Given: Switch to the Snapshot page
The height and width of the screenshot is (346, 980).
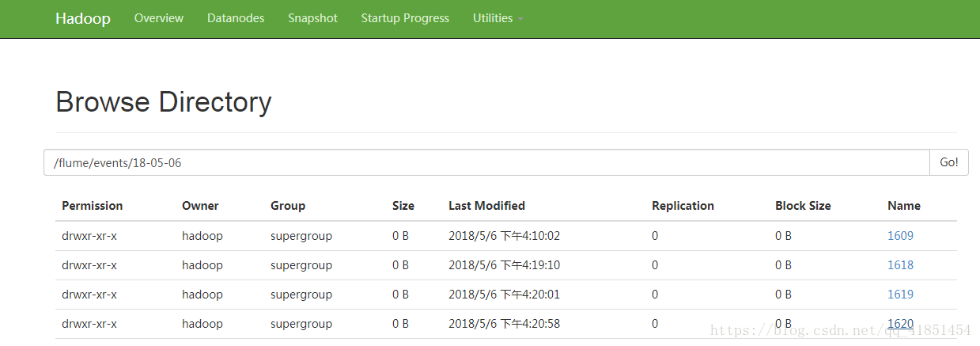Looking at the screenshot, I should 312,18.
